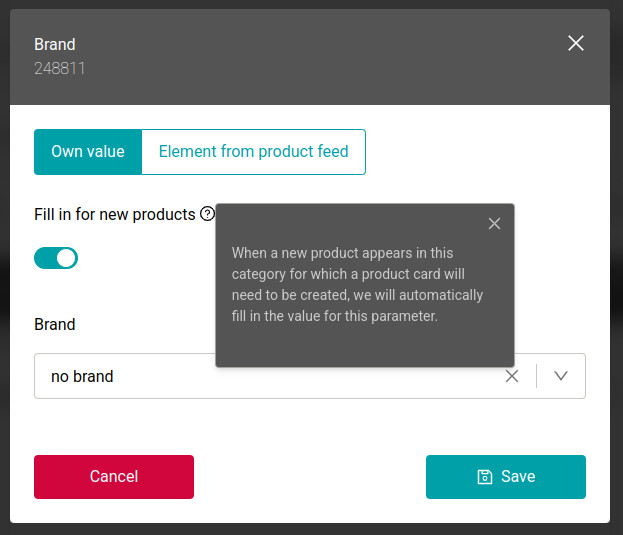Close the Brand dialog with the X

coord(576,43)
